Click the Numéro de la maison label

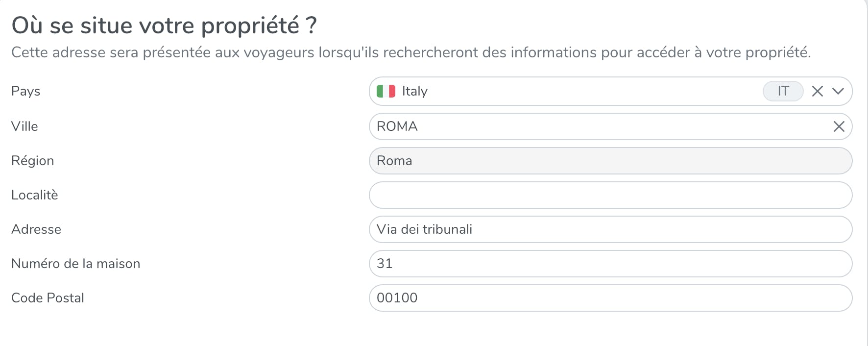tap(75, 264)
